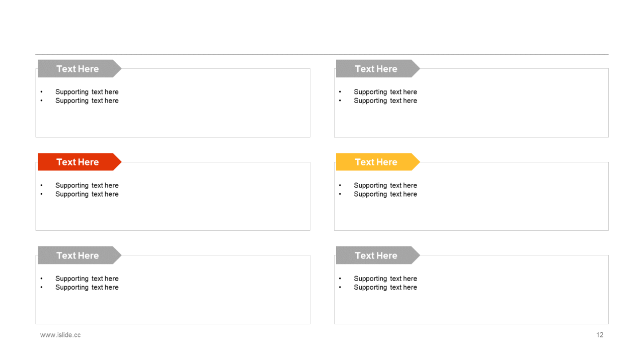Click the pointed tip of the yellow banner

(417, 162)
